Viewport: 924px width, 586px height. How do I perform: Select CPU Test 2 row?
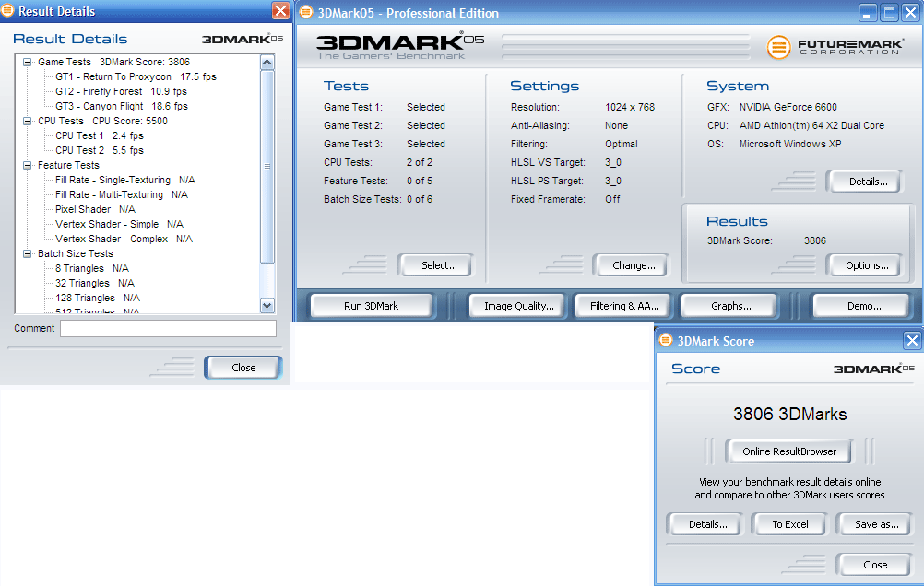click(x=99, y=150)
